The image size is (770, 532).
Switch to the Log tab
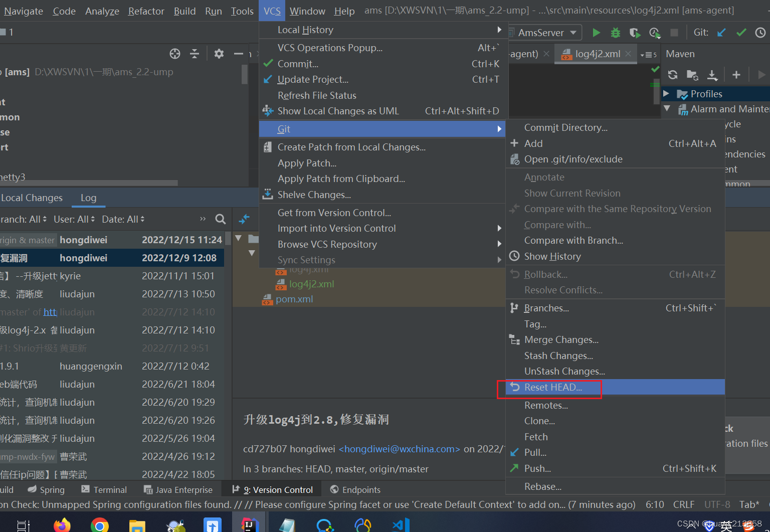88,198
